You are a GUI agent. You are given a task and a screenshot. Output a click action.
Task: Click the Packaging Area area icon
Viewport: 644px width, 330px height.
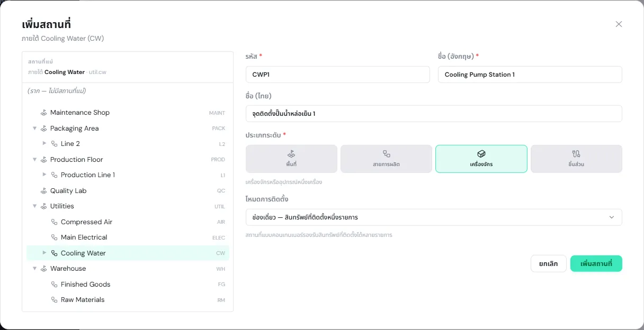(x=44, y=129)
